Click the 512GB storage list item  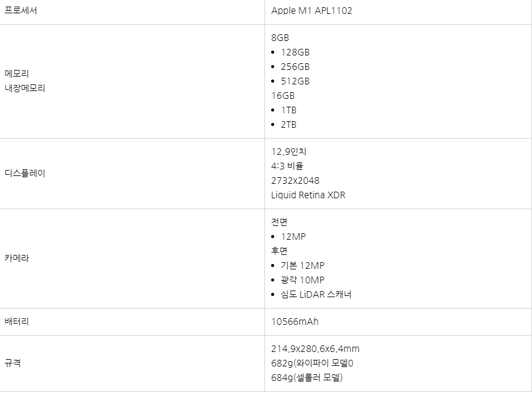click(x=295, y=81)
